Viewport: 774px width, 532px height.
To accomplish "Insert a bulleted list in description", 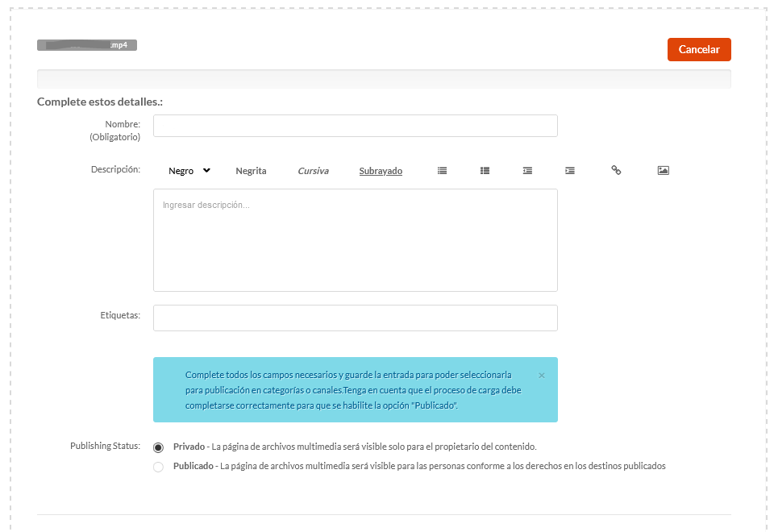I will tap(442, 171).
